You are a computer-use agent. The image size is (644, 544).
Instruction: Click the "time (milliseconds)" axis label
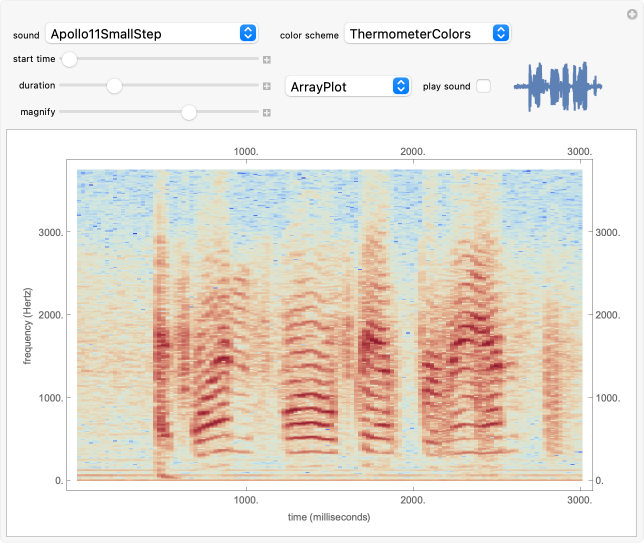(x=329, y=516)
